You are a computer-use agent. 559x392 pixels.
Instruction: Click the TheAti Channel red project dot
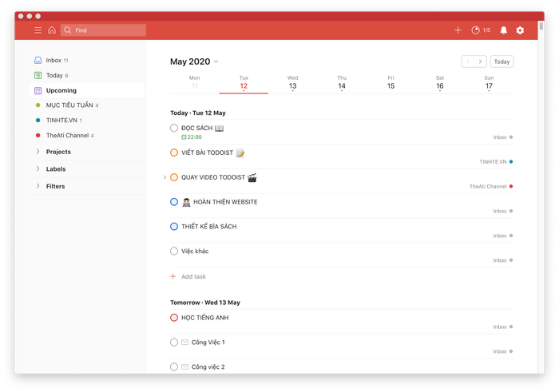tap(38, 136)
